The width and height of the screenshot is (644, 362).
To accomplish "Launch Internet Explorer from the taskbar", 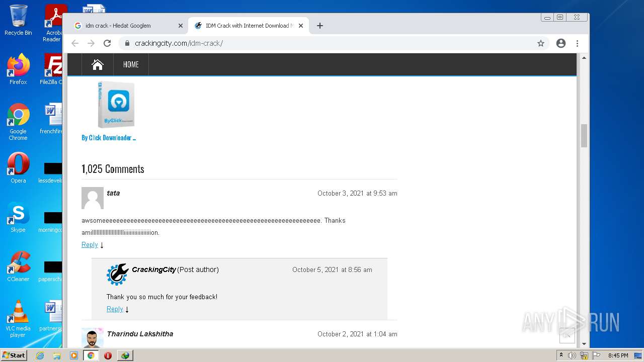I will pos(40,355).
